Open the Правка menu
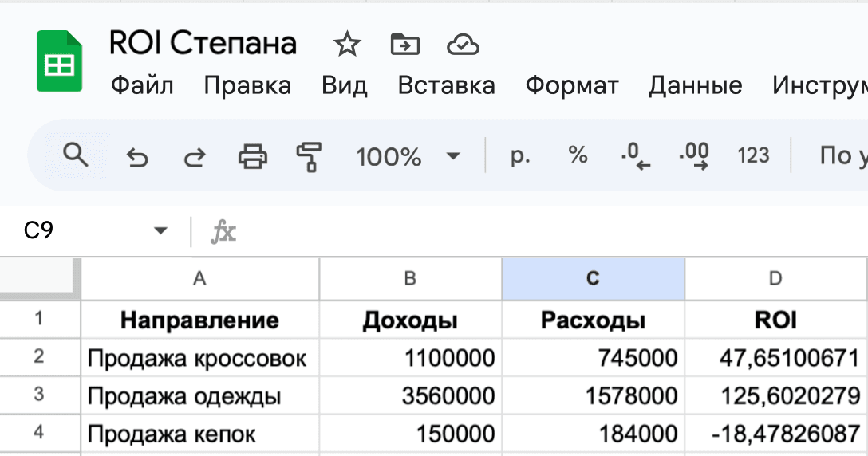 (247, 86)
